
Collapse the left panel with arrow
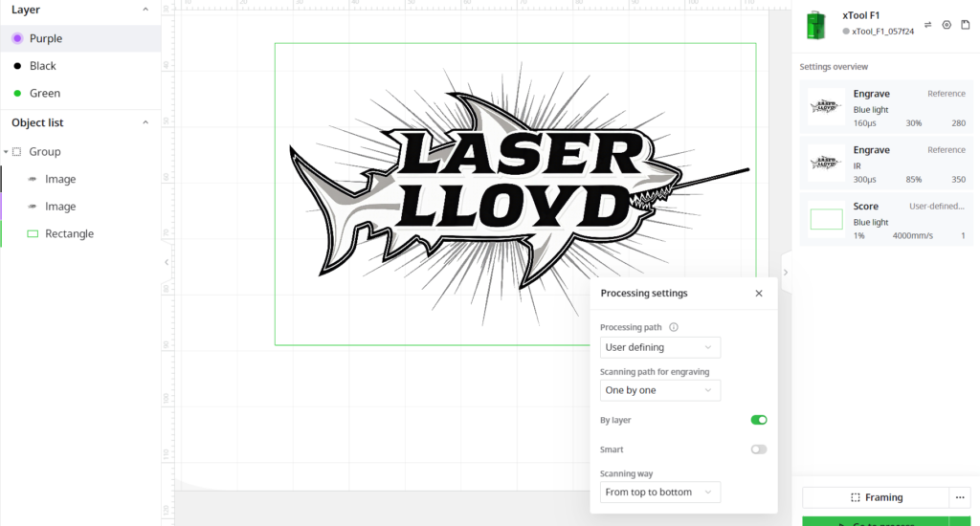point(167,262)
